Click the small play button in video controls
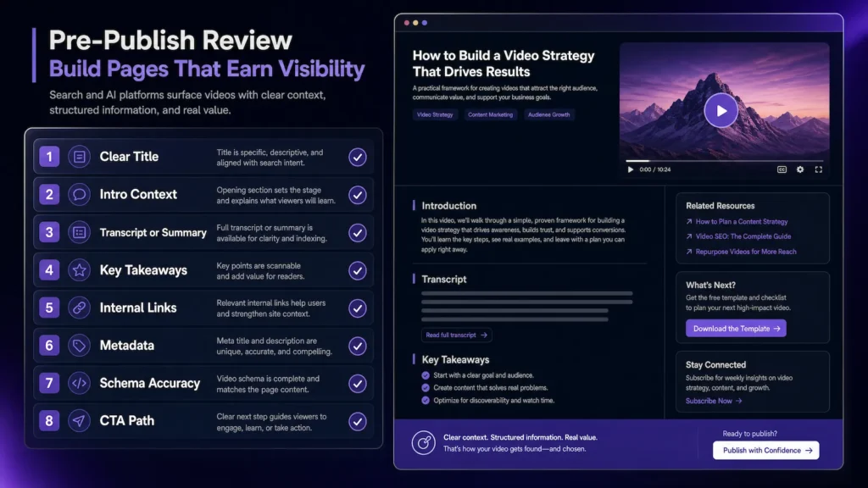The height and width of the screenshot is (488, 868). point(630,169)
